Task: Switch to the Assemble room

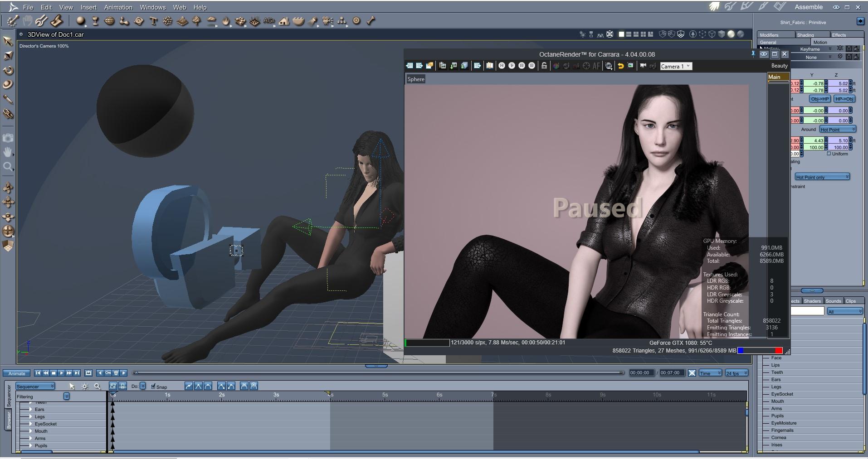Action: pos(809,7)
